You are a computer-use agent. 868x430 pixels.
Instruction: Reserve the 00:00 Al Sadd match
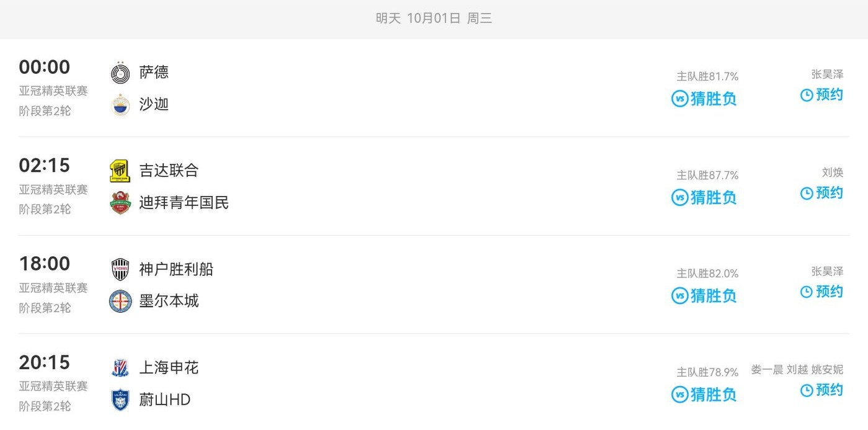821,95
